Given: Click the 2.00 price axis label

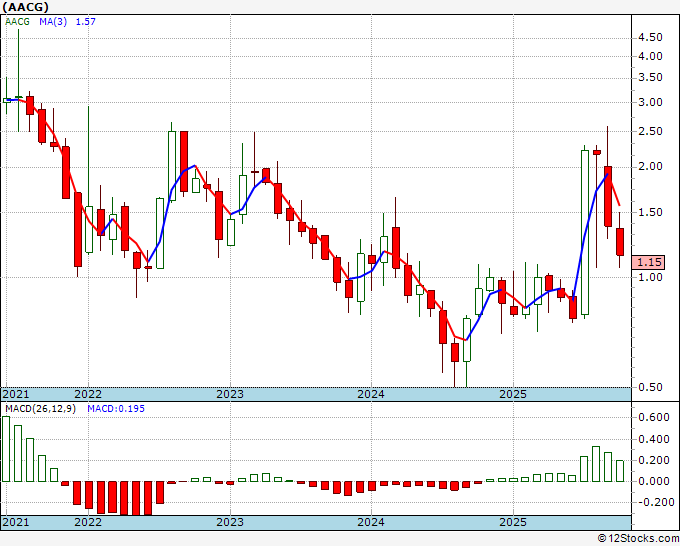Looking at the screenshot, I should tap(651, 167).
